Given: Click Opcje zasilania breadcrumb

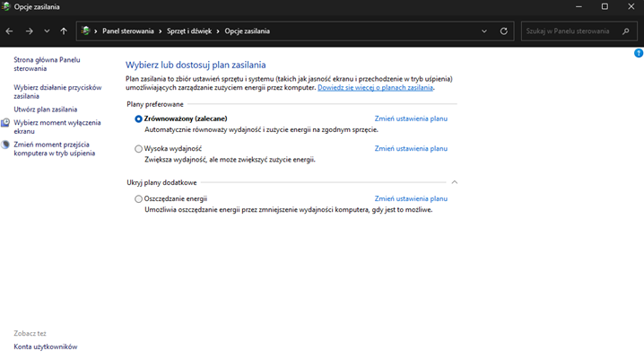Looking at the screenshot, I should (x=248, y=31).
